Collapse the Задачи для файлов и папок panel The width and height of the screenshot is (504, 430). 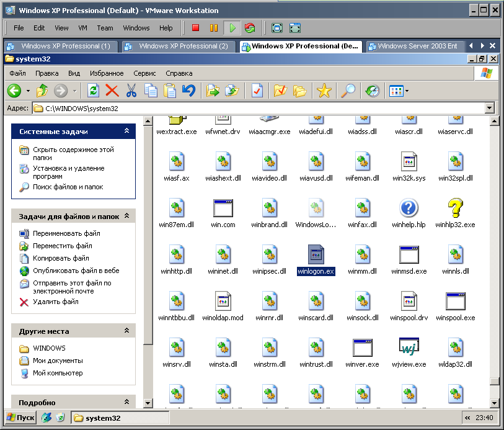tap(126, 216)
